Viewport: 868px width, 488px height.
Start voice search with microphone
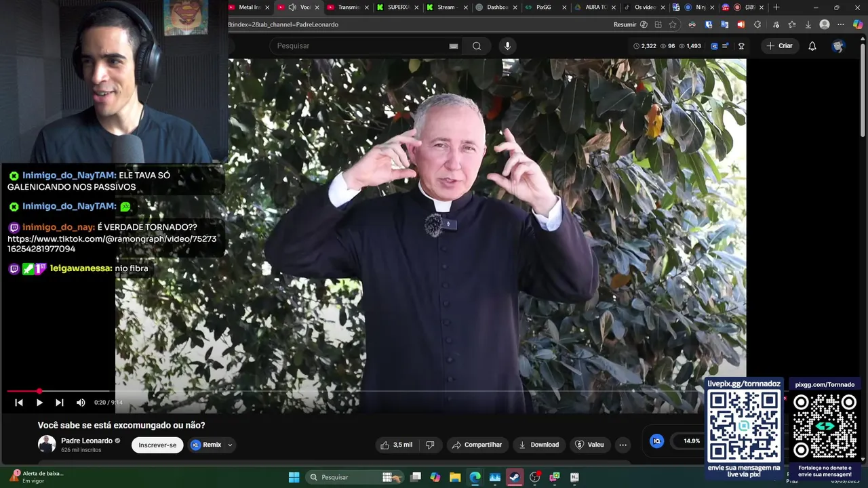coord(507,45)
